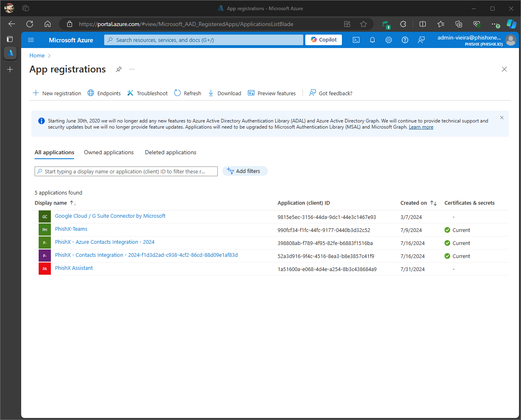Click the display name filter field

(126, 171)
